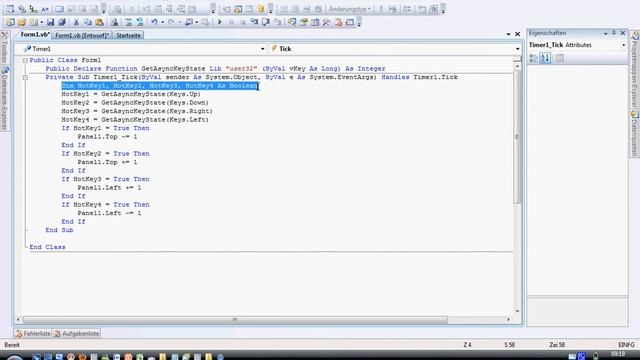Open the Undo history dropdown arrow

click(x=162, y=22)
